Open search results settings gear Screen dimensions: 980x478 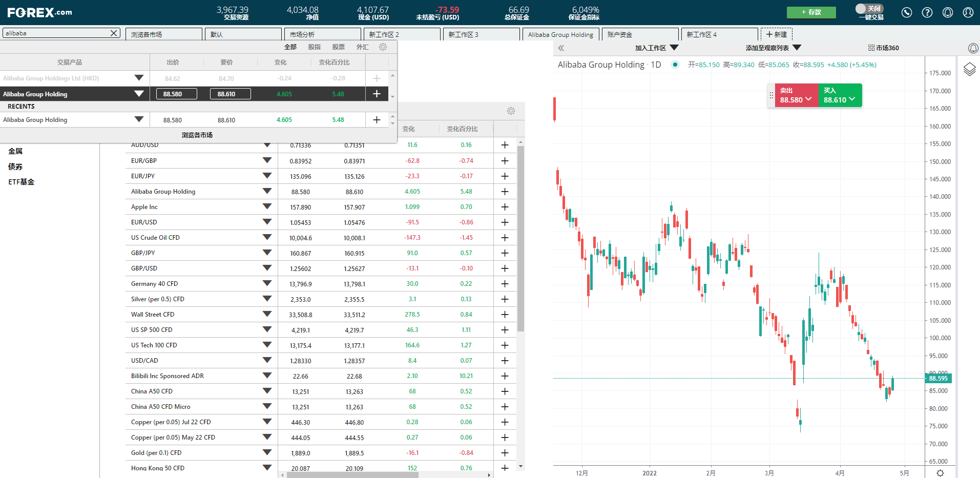click(383, 47)
